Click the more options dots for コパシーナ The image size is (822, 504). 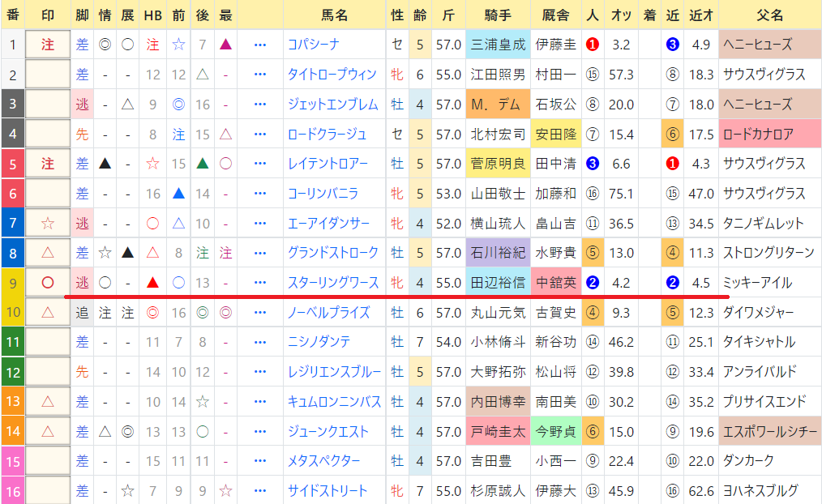tap(260, 45)
